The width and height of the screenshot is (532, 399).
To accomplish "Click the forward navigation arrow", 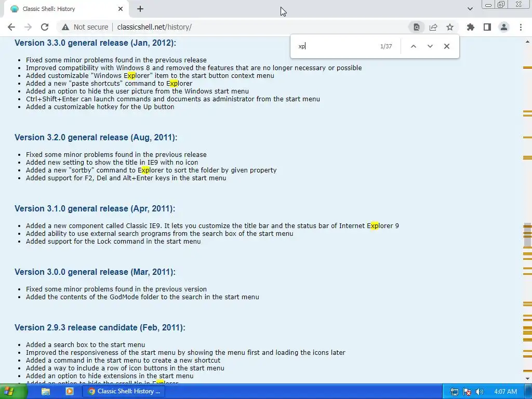I will point(28,27).
